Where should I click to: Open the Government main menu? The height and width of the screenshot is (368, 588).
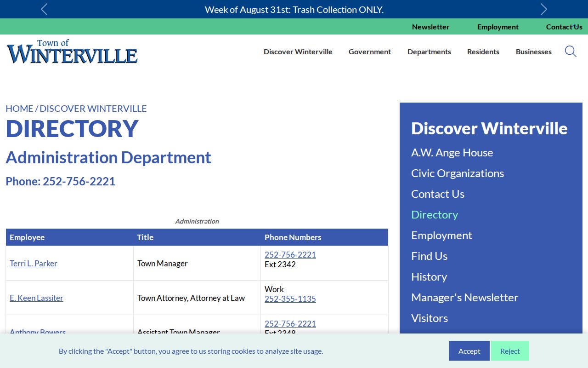pyautogui.click(x=370, y=52)
